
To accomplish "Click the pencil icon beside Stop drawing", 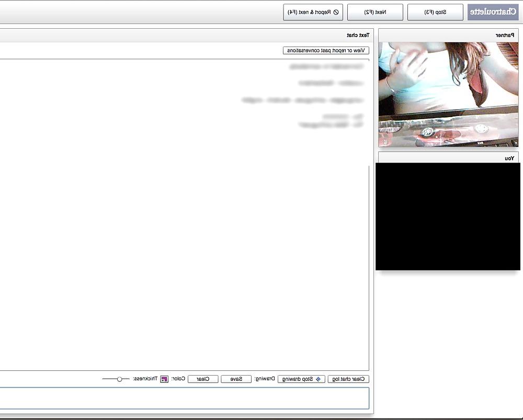I will click(318, 379).
